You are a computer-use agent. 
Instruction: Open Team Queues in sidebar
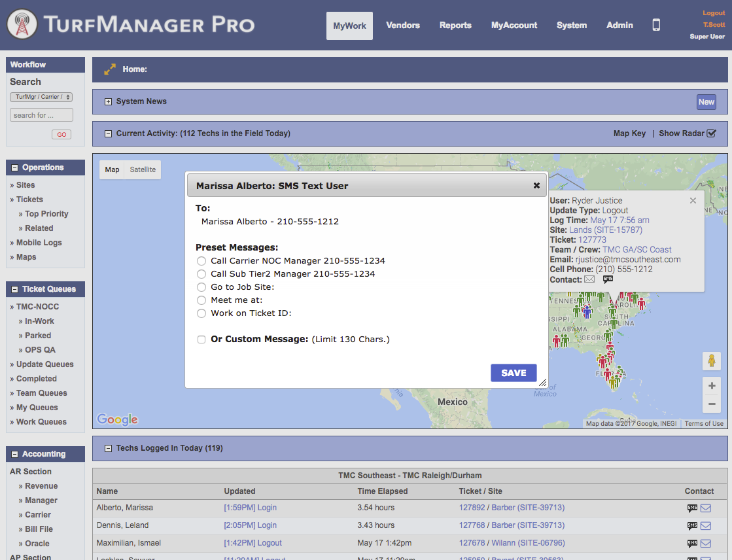point(42,393)
